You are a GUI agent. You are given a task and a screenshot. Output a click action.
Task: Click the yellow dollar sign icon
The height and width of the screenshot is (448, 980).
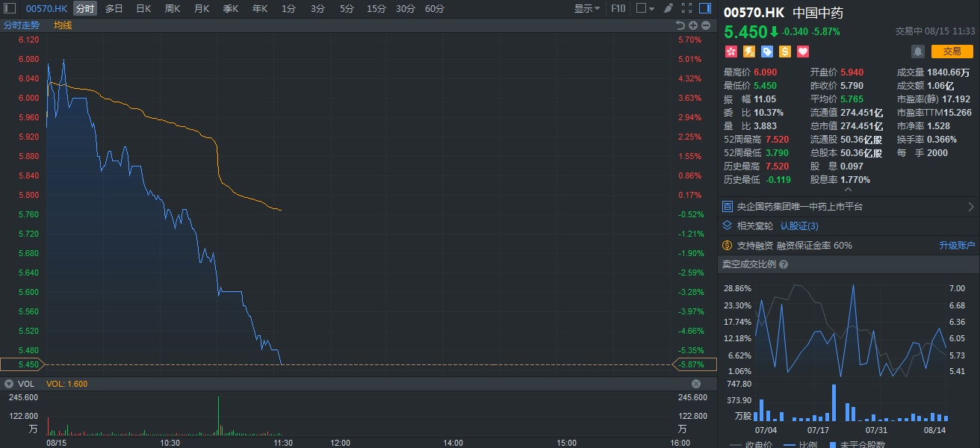[x=785, y=52]
